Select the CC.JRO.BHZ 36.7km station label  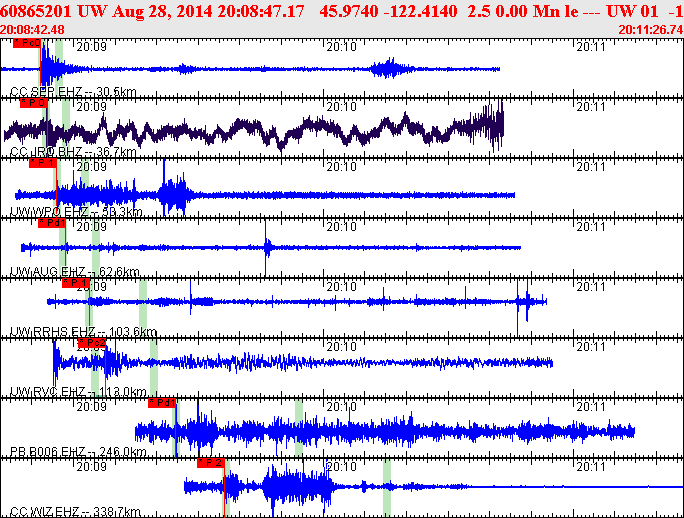[x=73, y=152]
